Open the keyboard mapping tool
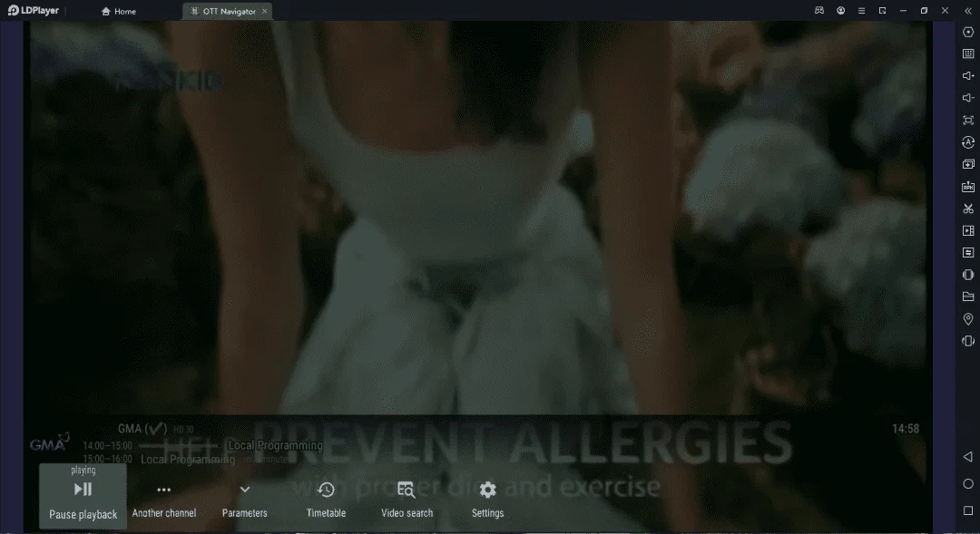This screenshot has height=534, width=980. coord(968,53)
